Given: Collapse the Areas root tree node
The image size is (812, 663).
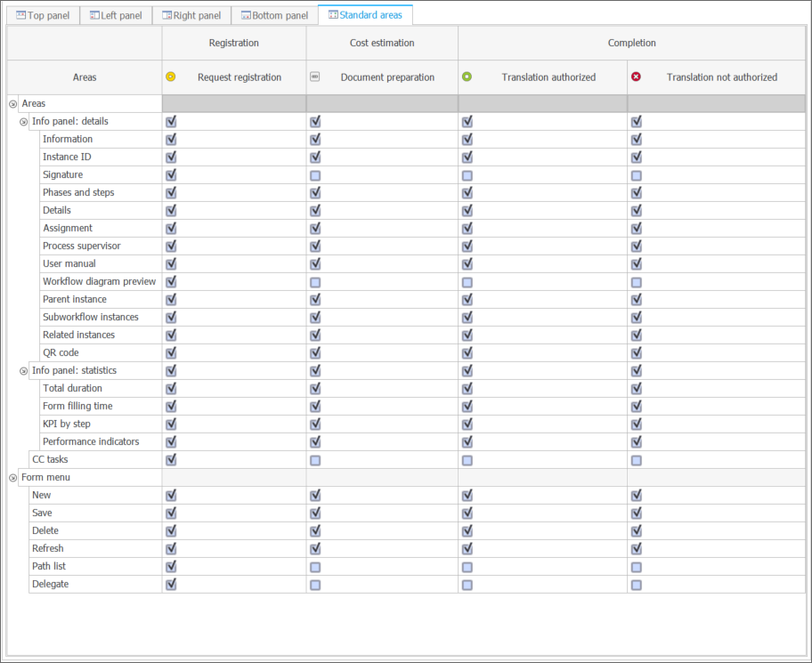Looking at the screenshot, I should pyautogui.click(x=13, y=104).
